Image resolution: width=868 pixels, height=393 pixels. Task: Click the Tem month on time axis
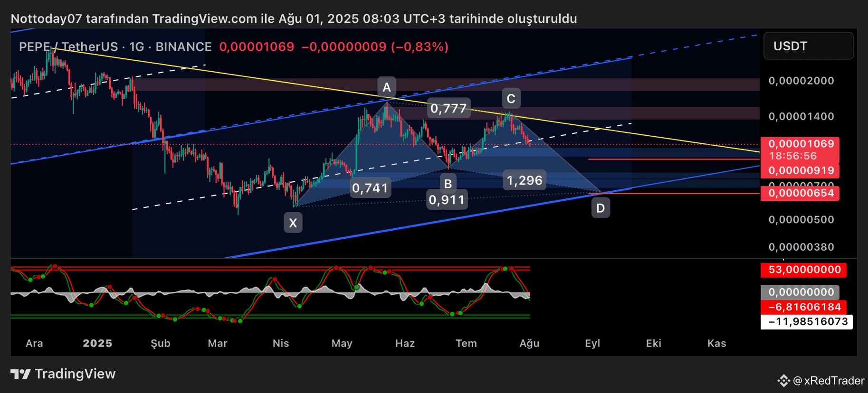(467, 343)
